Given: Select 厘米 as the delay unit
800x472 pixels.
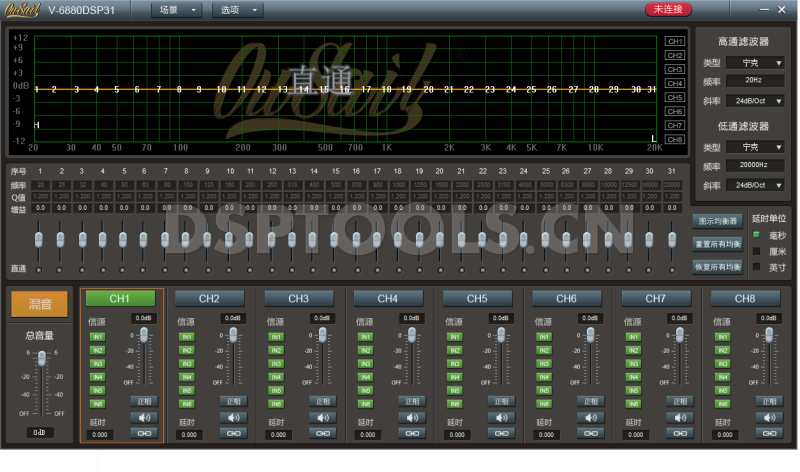Looking at the screenshot, I should click(x=756, y=251).
